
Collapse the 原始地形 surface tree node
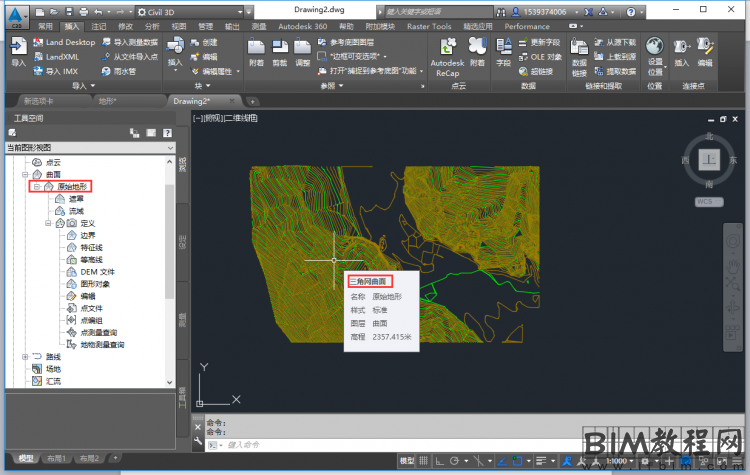[37, 187]
